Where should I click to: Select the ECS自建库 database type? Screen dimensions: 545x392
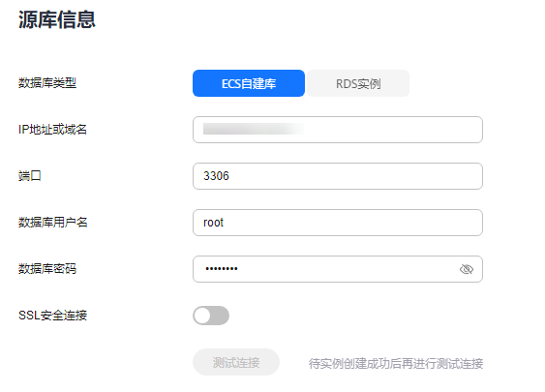pyautogui.click(x=249, y=83)
